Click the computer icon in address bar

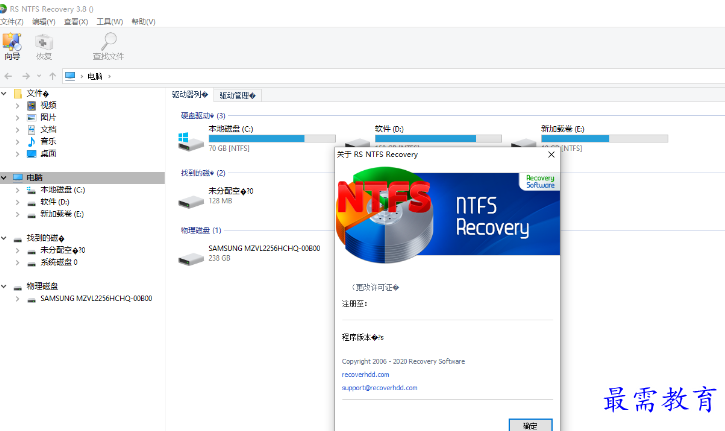point(70,76)
